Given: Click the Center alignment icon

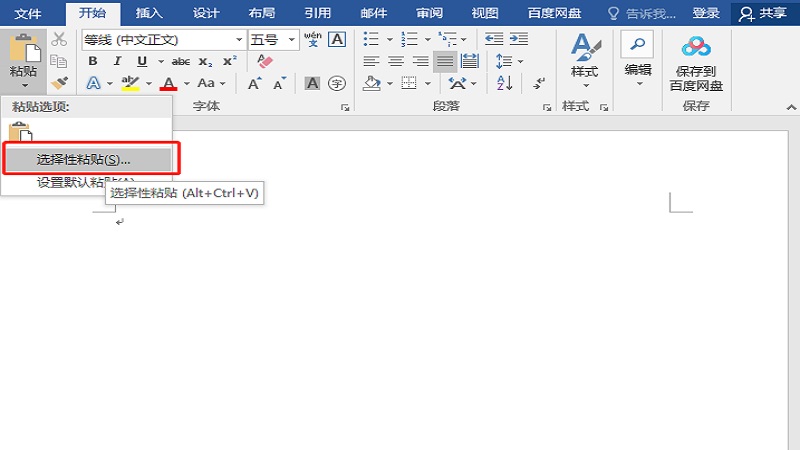Looking at the screenshot, I should (396, 61).
